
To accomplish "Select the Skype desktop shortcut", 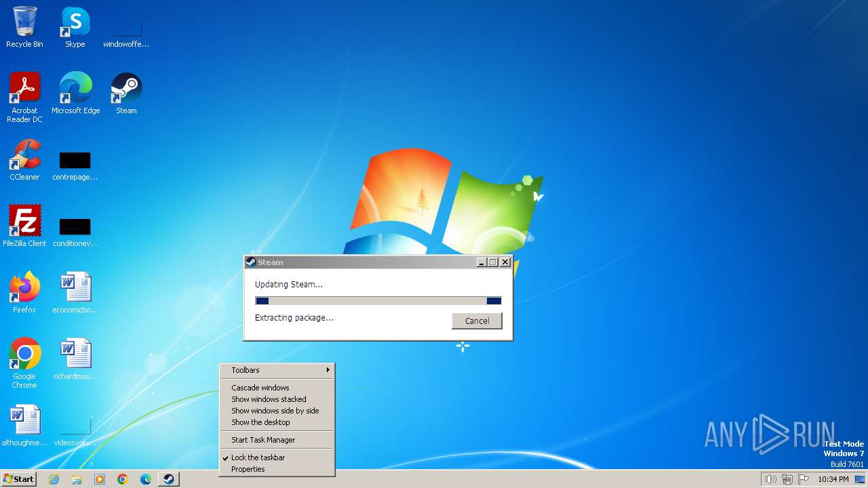I will [75, 27].
